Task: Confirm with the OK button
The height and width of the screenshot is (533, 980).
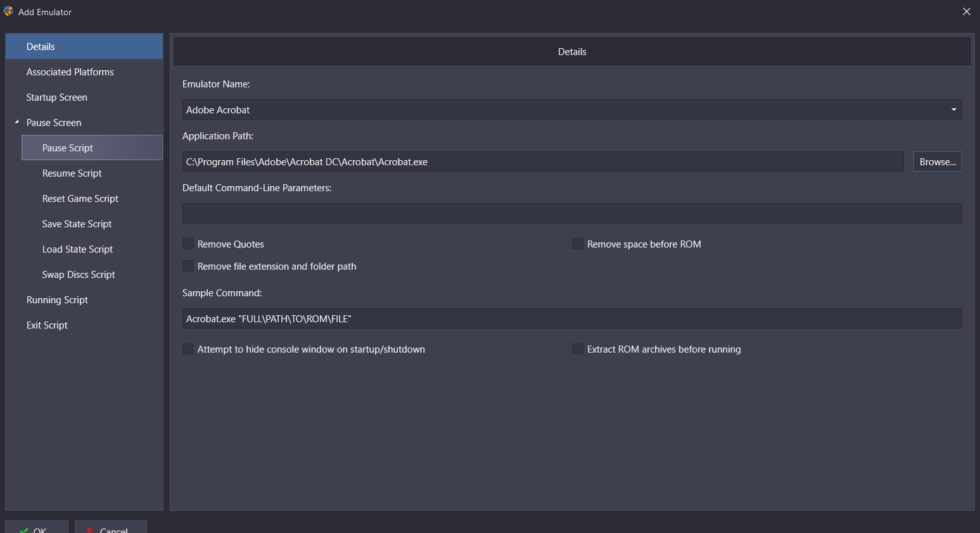Action: [37, 527]
